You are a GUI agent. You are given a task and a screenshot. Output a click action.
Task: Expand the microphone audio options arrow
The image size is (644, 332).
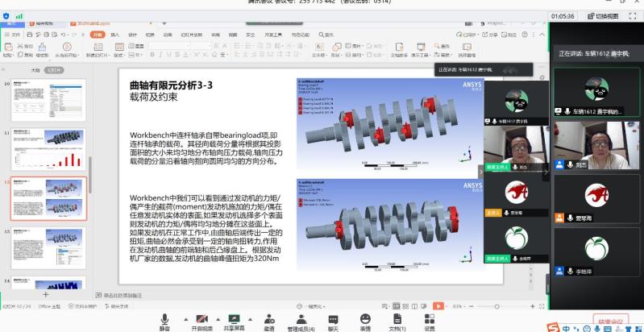click(185, 319)
